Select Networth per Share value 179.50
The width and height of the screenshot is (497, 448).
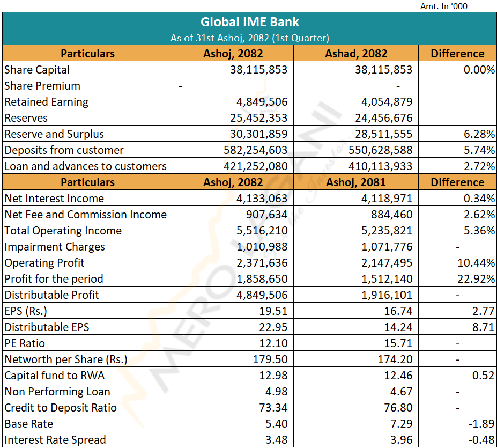[270, 359]
